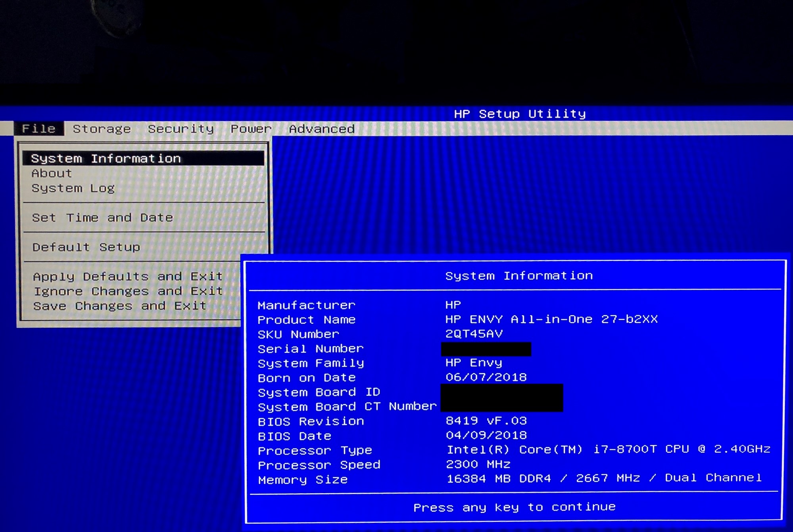Screen dimensions: 793x532
Task: Click the Processor Type value
Action: pos(608,449)
